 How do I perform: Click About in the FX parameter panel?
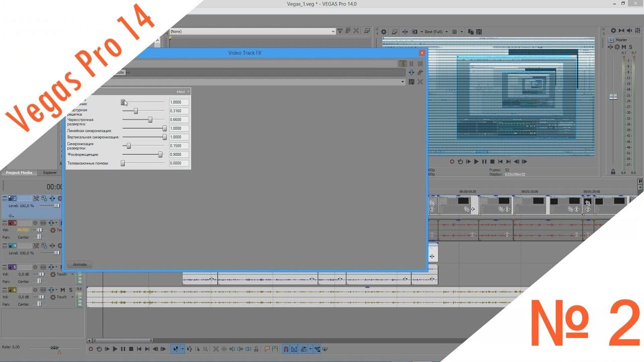click(x=181, y=92)
